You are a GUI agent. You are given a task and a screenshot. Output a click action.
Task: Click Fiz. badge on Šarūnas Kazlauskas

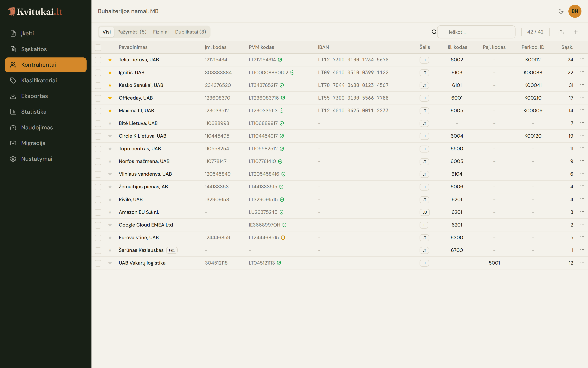coord(172,250)
